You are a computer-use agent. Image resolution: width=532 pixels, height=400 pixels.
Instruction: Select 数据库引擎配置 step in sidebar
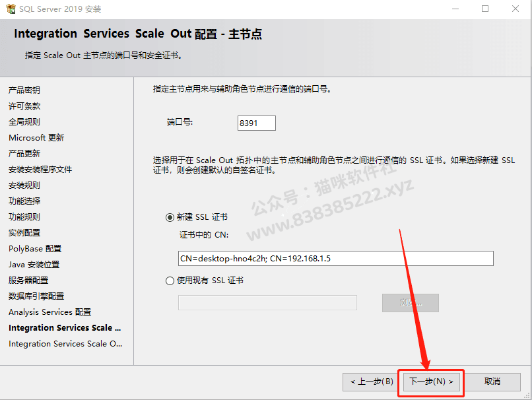tap(36, 296)
